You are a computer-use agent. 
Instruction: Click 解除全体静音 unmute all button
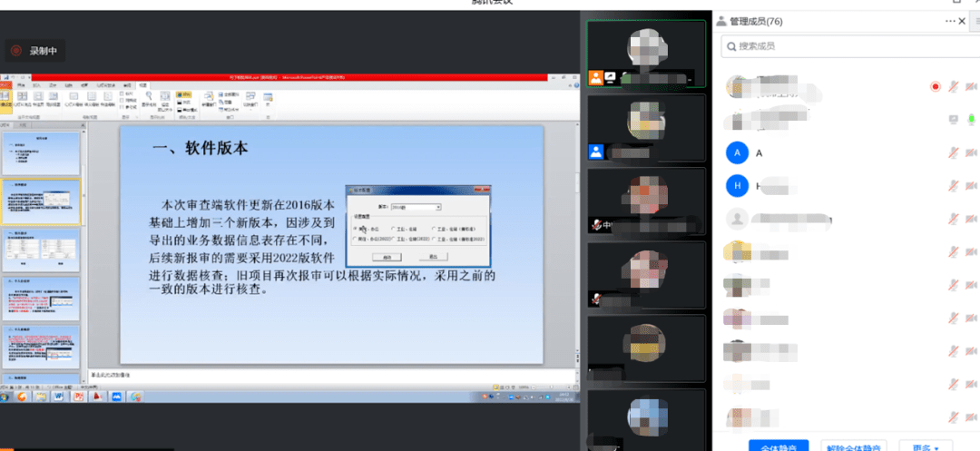(853, 446)
